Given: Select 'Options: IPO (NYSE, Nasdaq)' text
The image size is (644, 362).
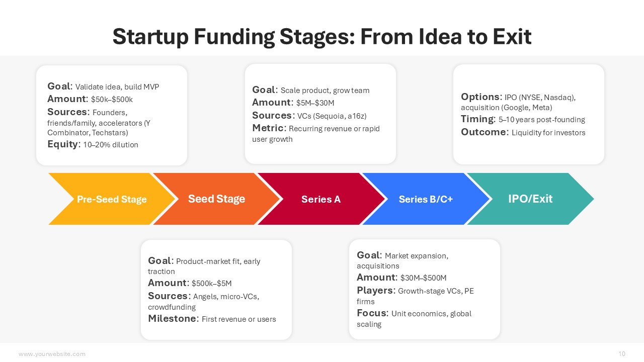Looking at the screenshot, I should point(518,97).
